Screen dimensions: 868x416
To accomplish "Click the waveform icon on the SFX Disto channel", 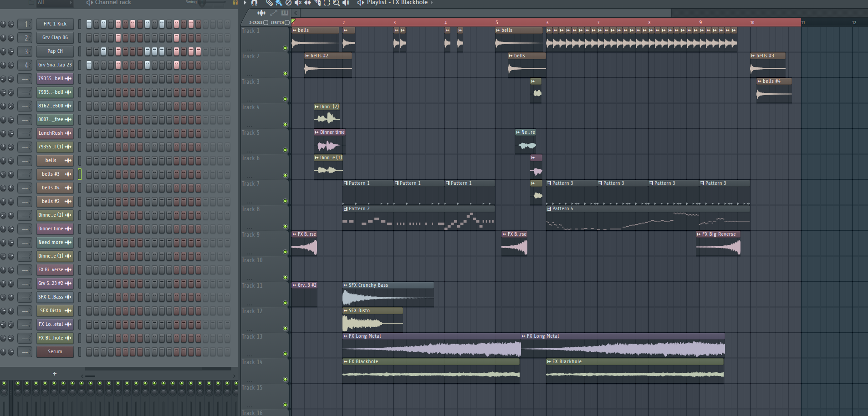I will pos(68,311).
